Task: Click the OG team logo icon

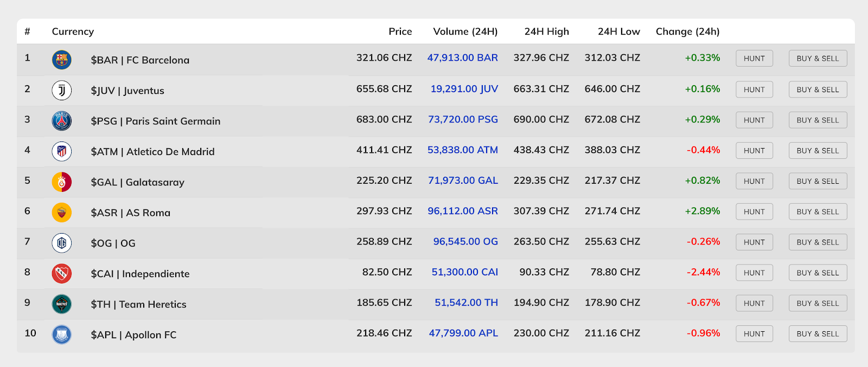Action: point(62,243)
